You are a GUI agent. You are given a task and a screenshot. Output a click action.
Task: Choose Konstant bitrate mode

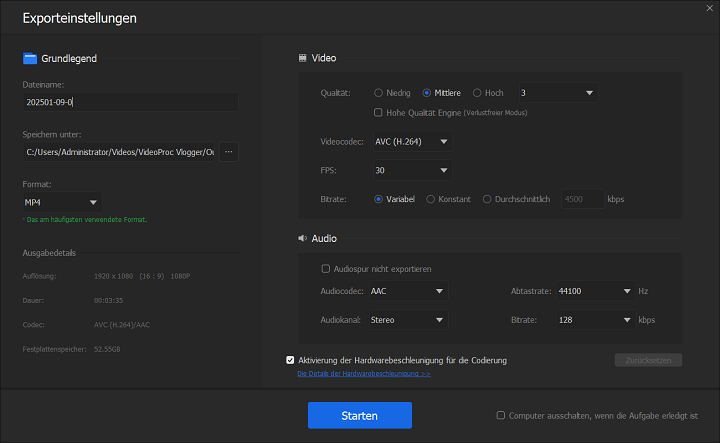[x=431, y=199]
